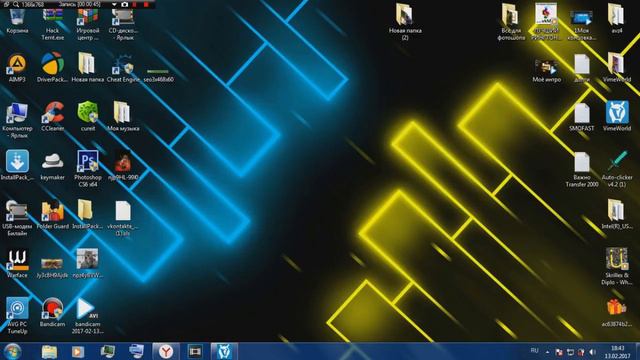Open the VimeWorld folder icon
640x360 pixels.
(x=617, y=67)
